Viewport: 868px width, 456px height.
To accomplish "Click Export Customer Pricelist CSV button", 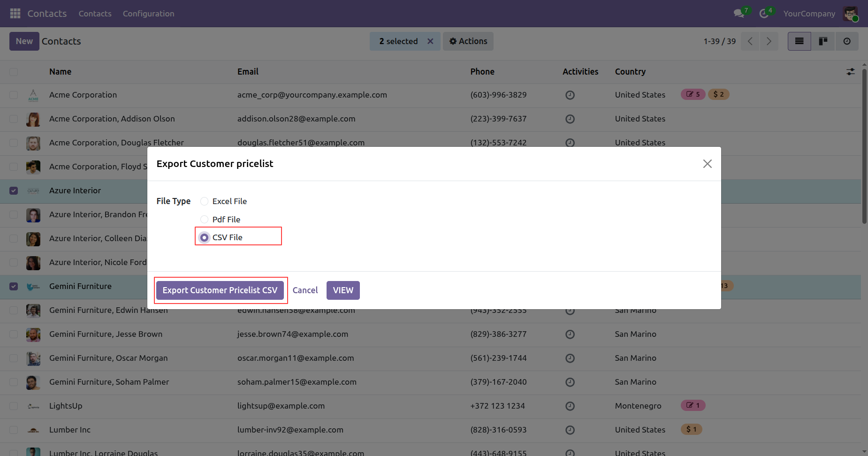I will pyautogui.click(x=220, y=290).
